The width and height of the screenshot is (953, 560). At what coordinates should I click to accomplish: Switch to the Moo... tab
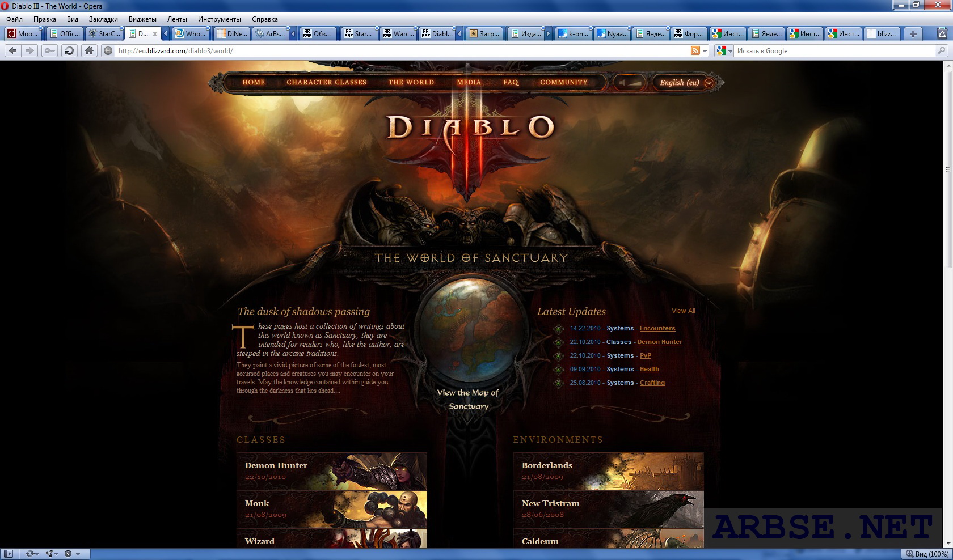(23, 34)
